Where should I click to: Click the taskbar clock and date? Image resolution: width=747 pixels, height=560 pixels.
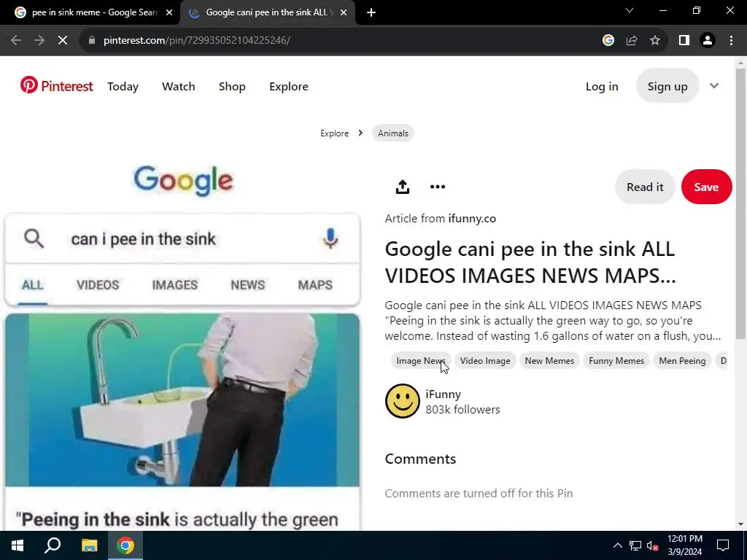[x=684, y=545]
